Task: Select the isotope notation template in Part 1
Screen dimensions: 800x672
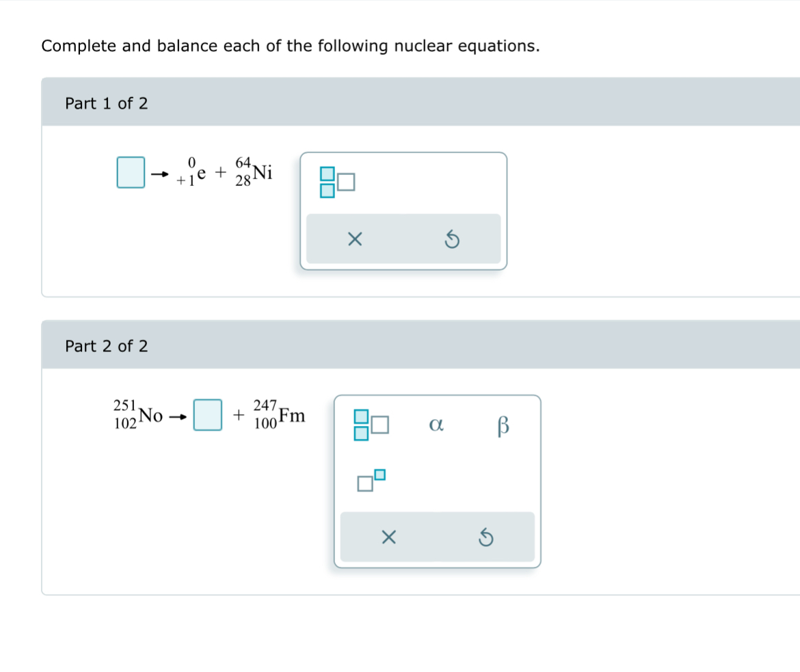Action: click(337, 181)
